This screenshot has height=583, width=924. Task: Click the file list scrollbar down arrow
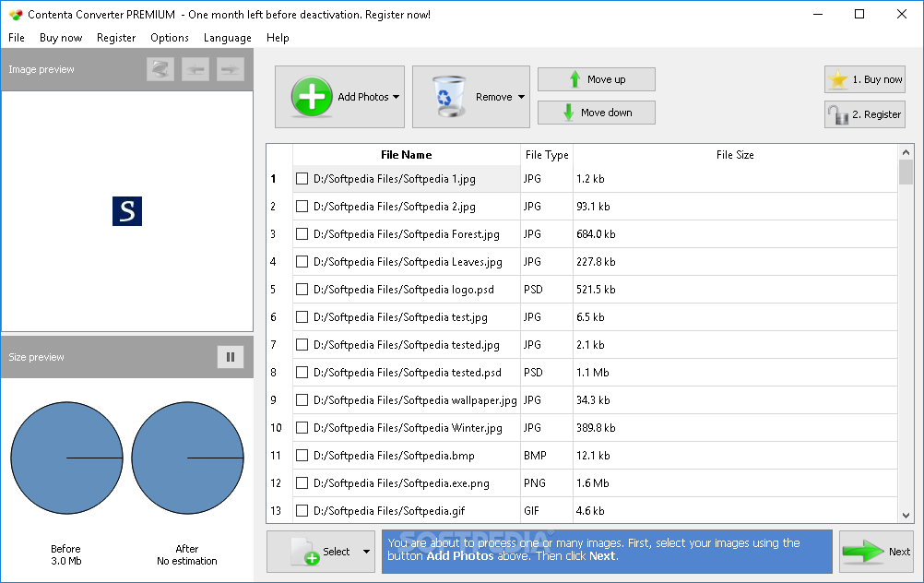[x=906, y=516]
